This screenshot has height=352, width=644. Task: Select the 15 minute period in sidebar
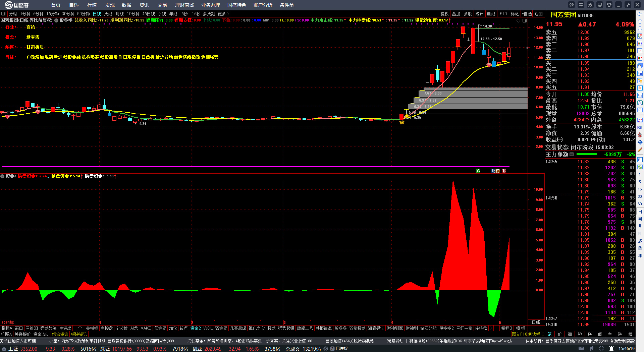click(640, 189)
